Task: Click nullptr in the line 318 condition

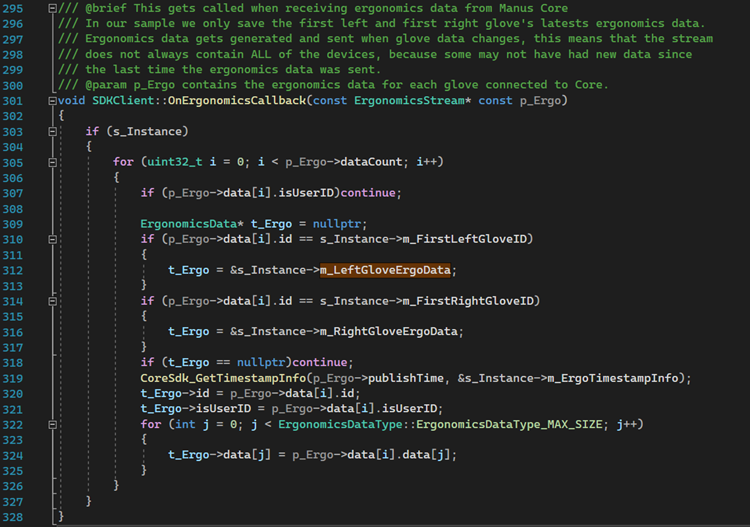Action: (261, 362)
